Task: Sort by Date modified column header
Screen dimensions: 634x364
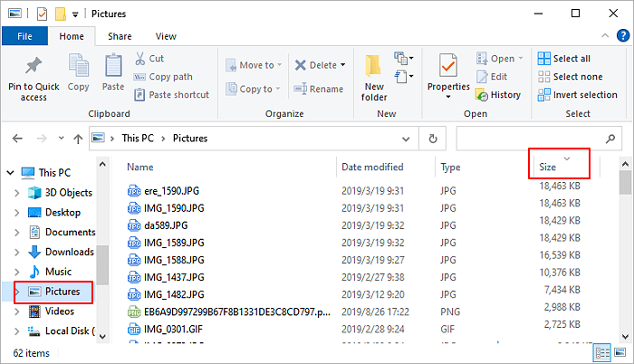Action: (x=372, y=167)
